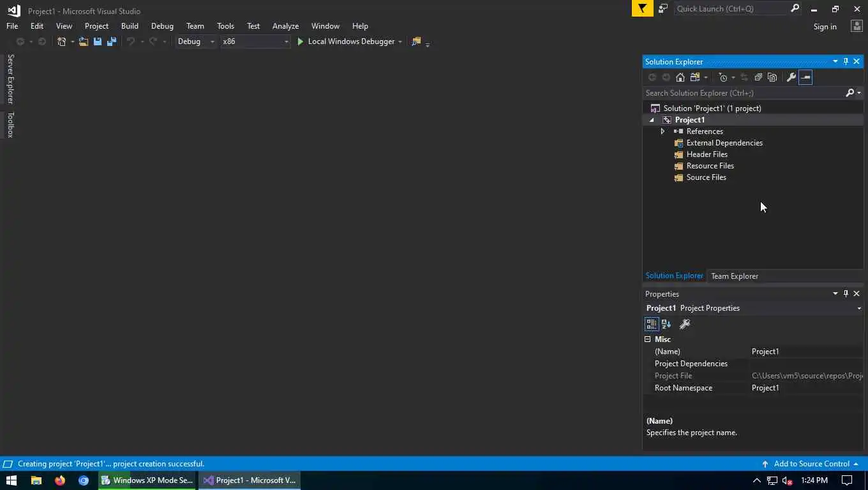Open the New Project icon's dropdown arrow

[72, 41]
